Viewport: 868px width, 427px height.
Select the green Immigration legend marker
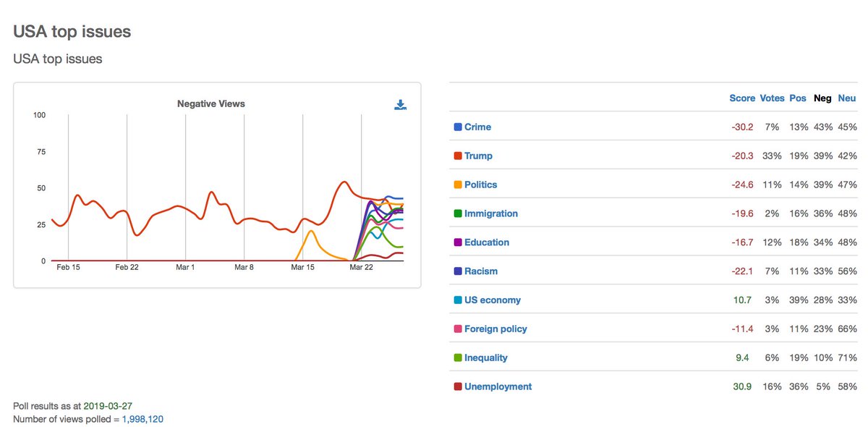click(458, 213)
